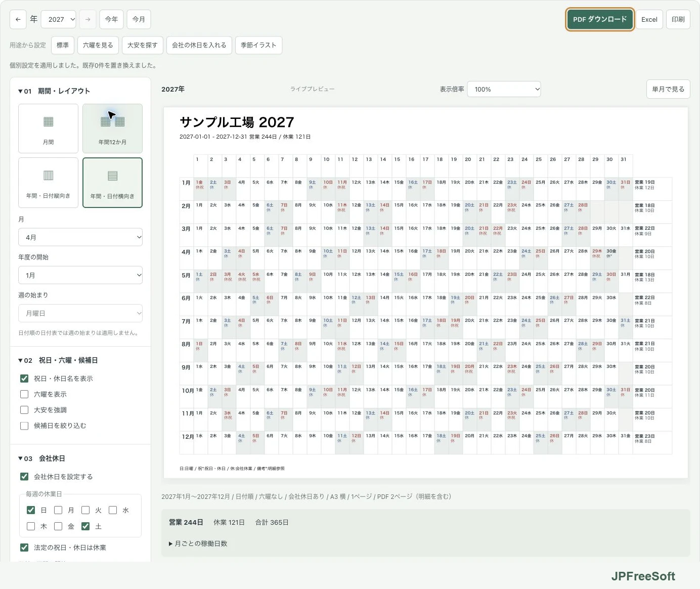Check 金 weekly holiday checkbox
The image size is (700, 589).
[58, 526]
